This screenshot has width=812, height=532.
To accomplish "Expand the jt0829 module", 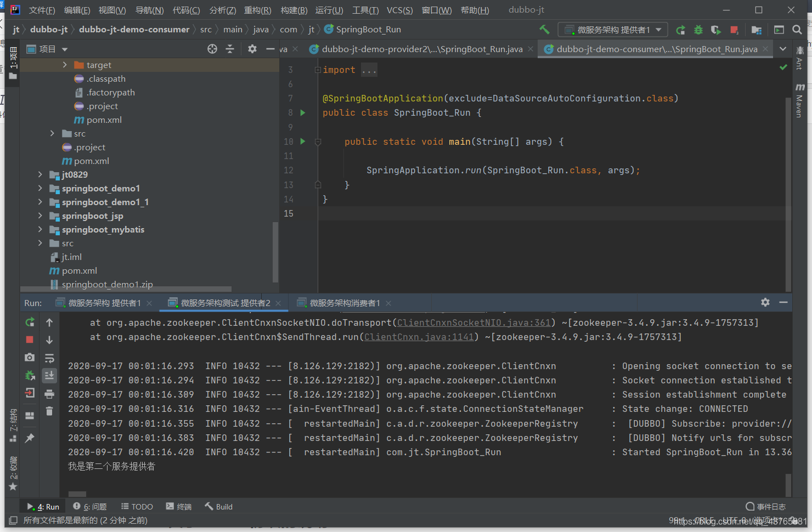I will pos(40,174).
